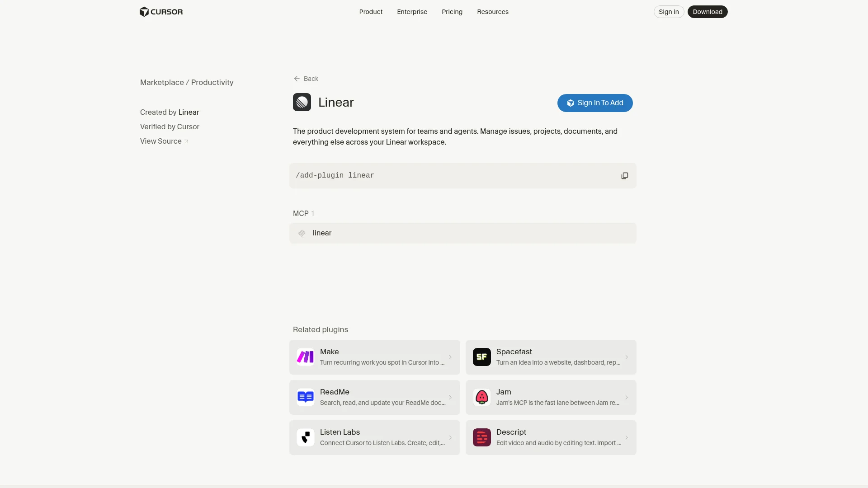Viewport: 868px width, 488px height.
Task: Click the Related plugins heading
Action: click(321, 329)
